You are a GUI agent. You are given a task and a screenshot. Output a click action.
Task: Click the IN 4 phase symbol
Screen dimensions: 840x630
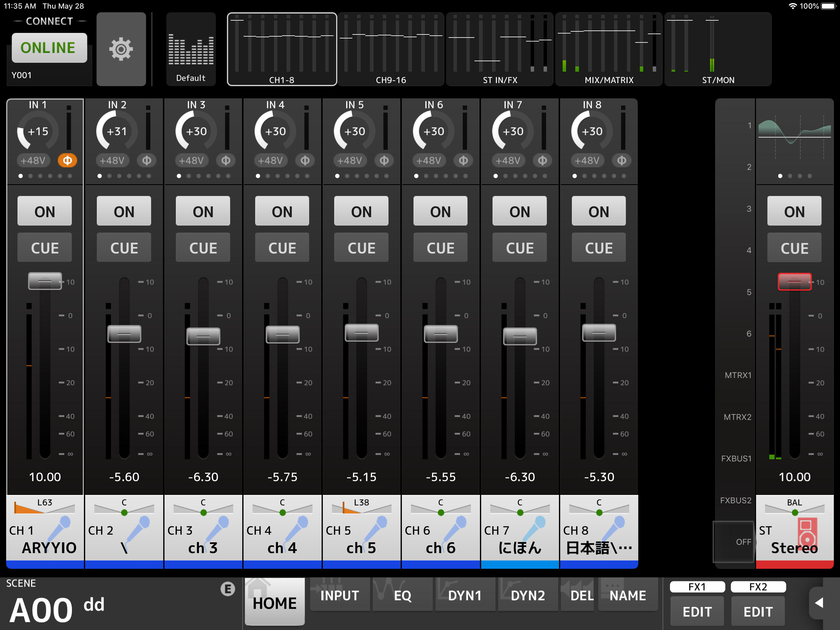pyautogui.click(x=305, y=160)
